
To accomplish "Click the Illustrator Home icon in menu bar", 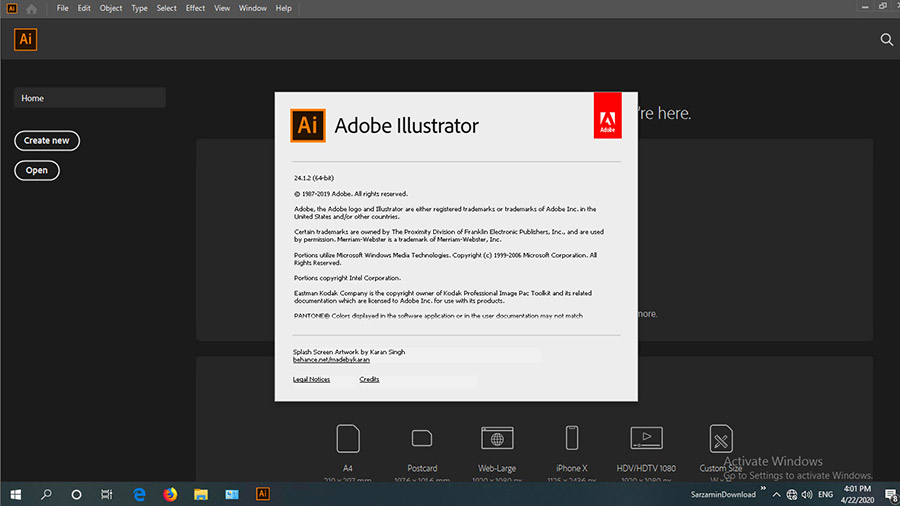I will pyautogui.click(x=32, y=9).
